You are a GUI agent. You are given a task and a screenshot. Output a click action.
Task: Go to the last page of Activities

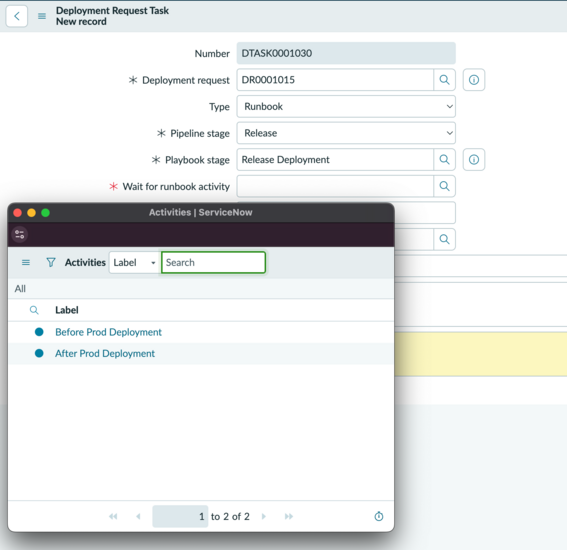coord(289,516)
